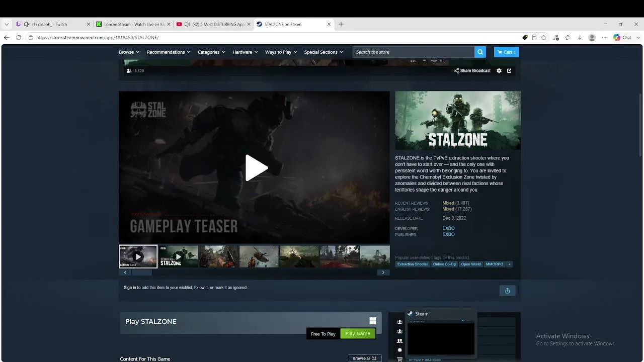The image size is (644, 362).
Task: Open the browser tab search chevron
Action: pos(7,24)
